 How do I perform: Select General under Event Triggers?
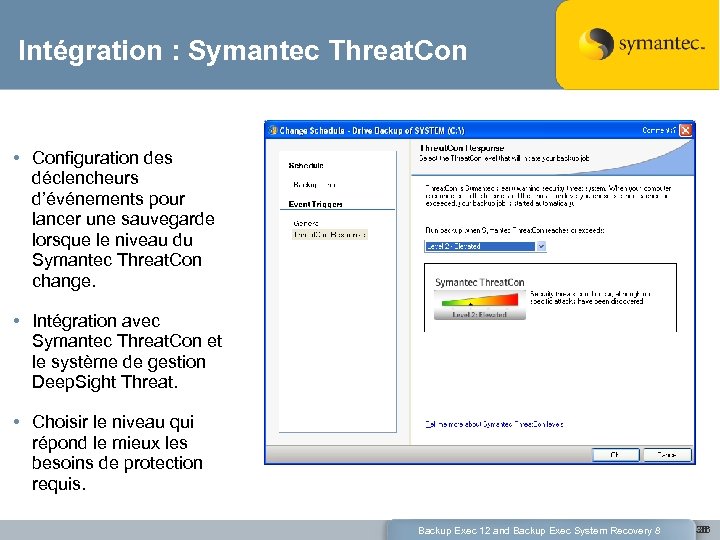point(306,223)
